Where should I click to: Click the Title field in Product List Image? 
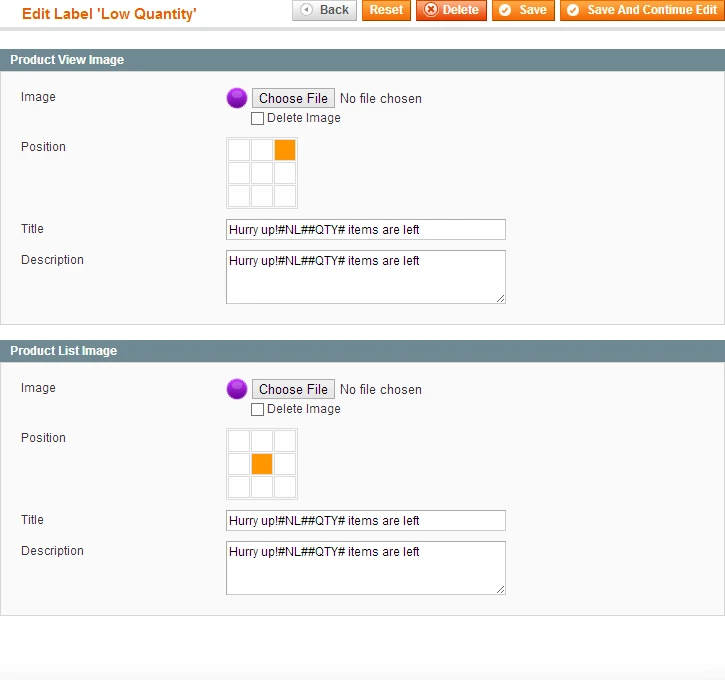pyautogui.click(x=365, y=521)
